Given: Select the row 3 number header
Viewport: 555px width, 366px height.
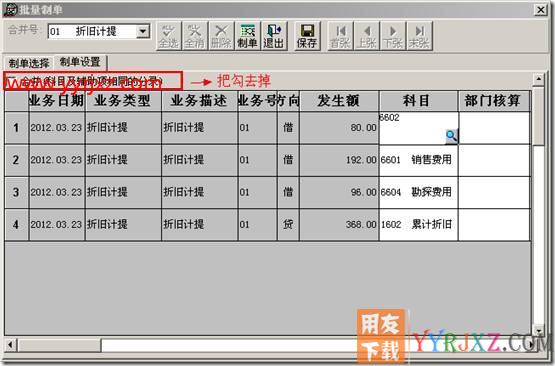Looking at the screenshot, I should point(16,192).
